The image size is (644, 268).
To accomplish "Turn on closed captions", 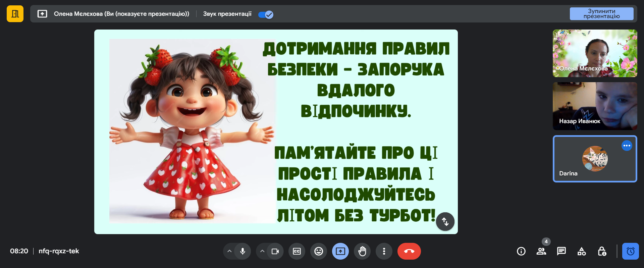I will pyautogui.click(x=297, y=251).
